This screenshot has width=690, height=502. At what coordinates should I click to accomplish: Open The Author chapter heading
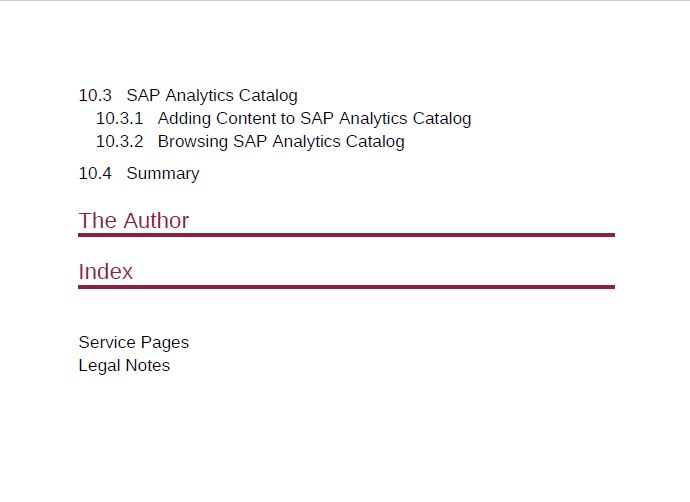point(134,220)
